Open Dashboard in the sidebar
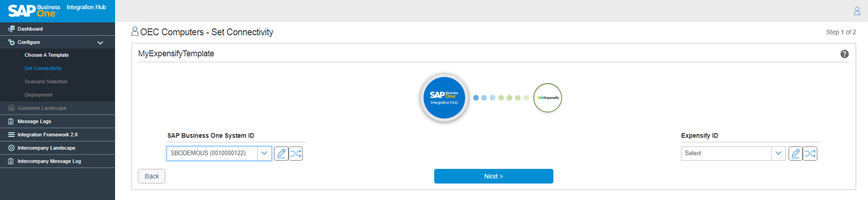868x200 pixels. point(30,29)
